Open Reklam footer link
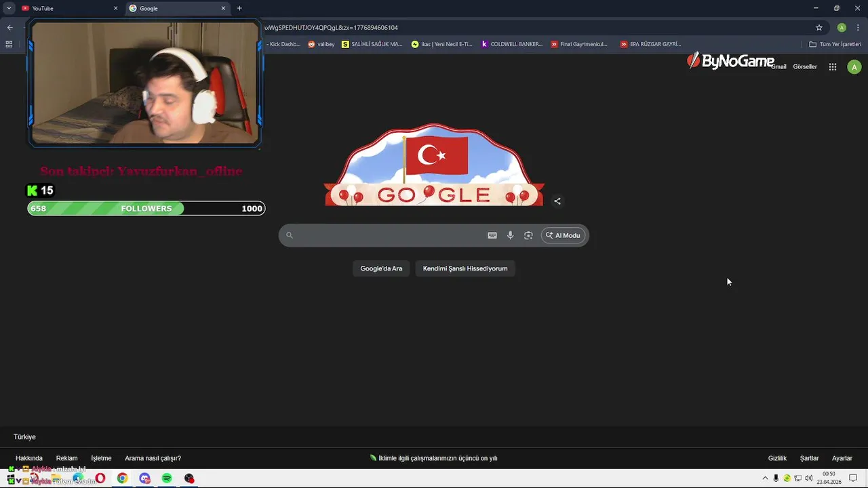The image size is (868, 488). pos(66,458)
